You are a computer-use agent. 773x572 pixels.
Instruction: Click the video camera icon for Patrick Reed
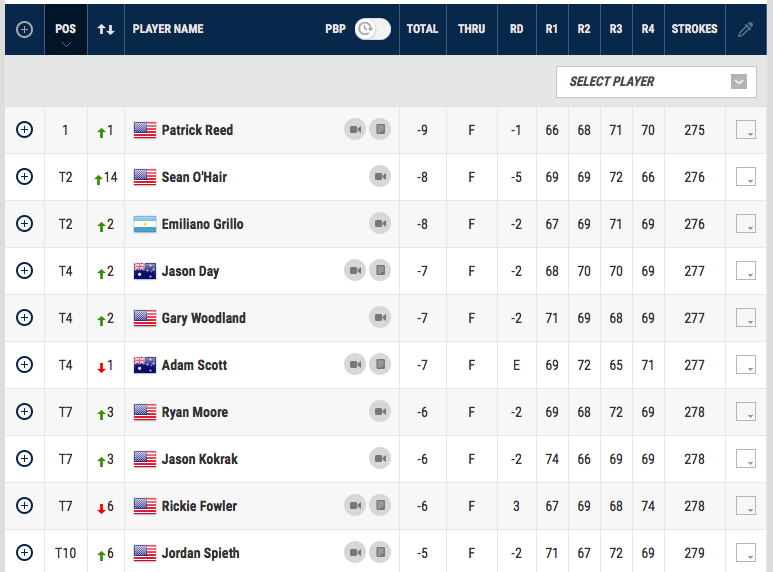click(x=355, y=130)
